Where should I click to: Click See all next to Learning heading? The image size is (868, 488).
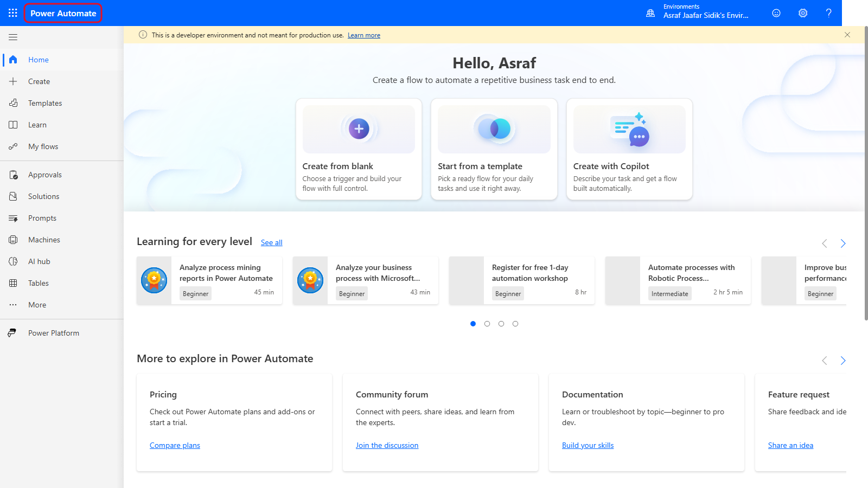[x=272, y=242]
